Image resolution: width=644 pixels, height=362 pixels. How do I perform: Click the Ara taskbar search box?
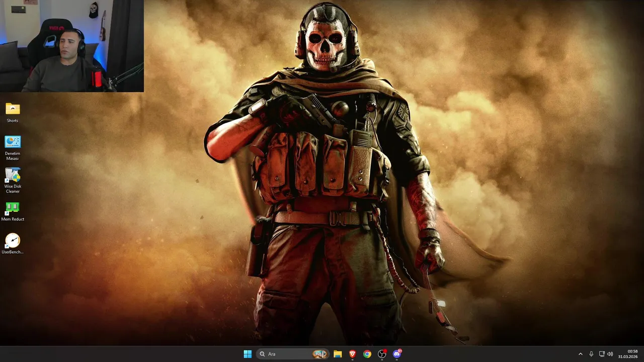[x=293, y=354]
